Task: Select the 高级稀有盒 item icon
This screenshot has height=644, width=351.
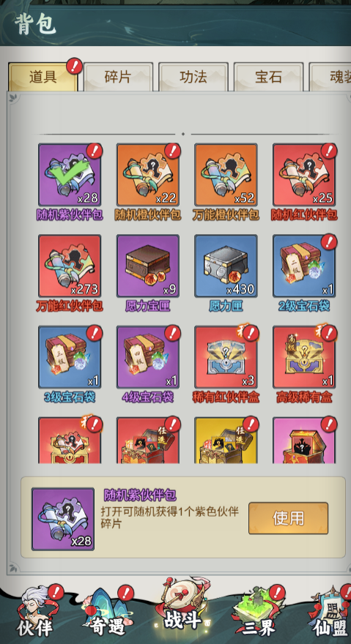Action: [x=304, y=357]
